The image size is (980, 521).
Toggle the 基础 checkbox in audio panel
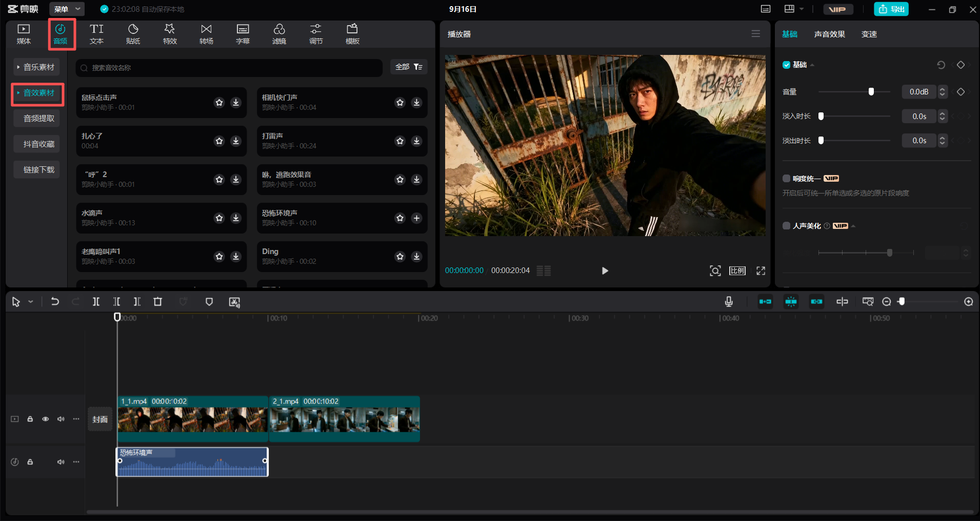[786, 65]
